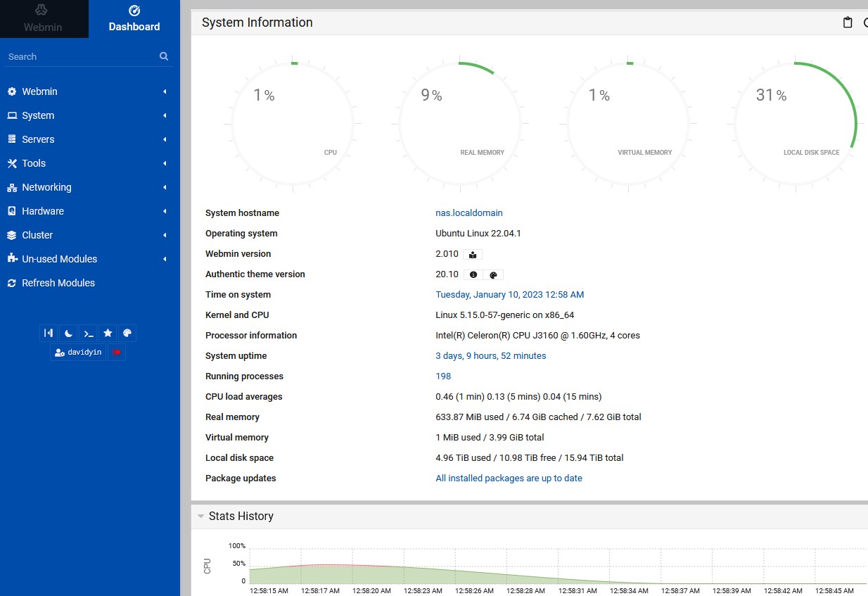Open the command shell terminal icon

[88, 334]
